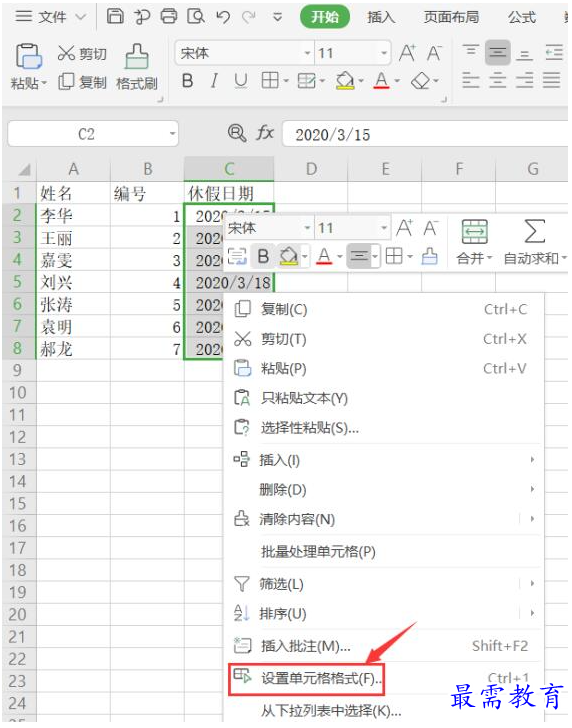The width and height of the screenshot is (572, 728).
Task: Open the 文件 menu
Action: tap(50, 17)
